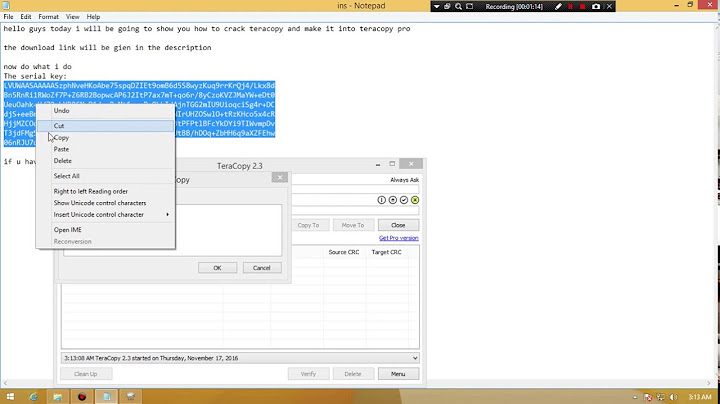Choose Cut in the context menu
This screenshot has height=404, width=720.
click(106, 126)
